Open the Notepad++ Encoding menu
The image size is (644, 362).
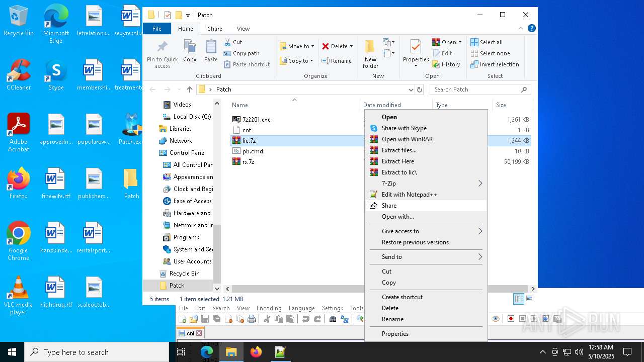tap(269, 308)
